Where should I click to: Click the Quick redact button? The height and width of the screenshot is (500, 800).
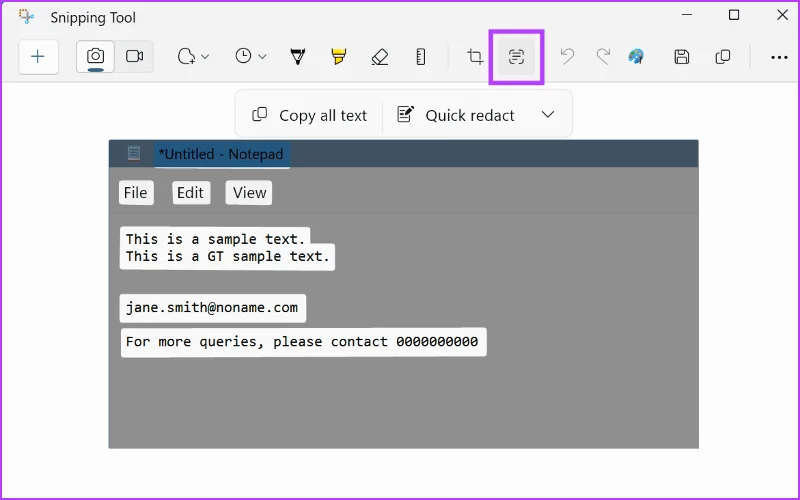coord(456,115)
